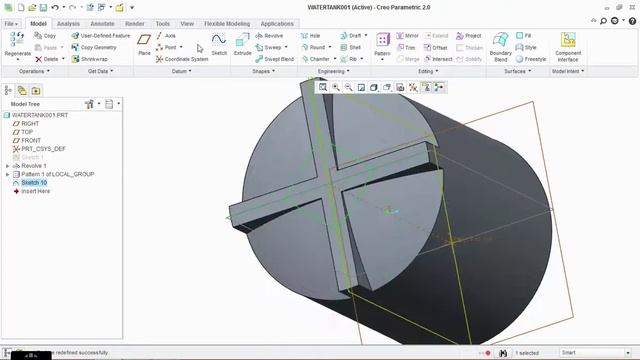Open the Get Data group dropdown
The height and width of the screenshot is (360, 640).
100,71
